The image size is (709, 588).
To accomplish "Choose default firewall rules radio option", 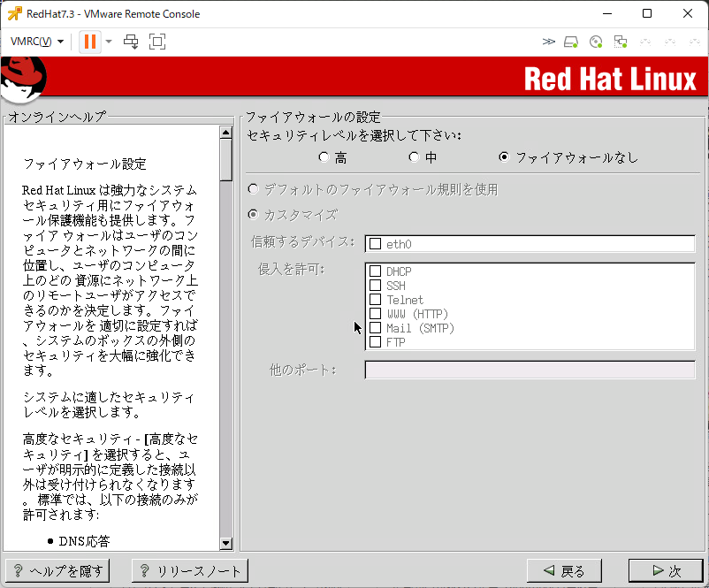I will (x=253, y=189).
